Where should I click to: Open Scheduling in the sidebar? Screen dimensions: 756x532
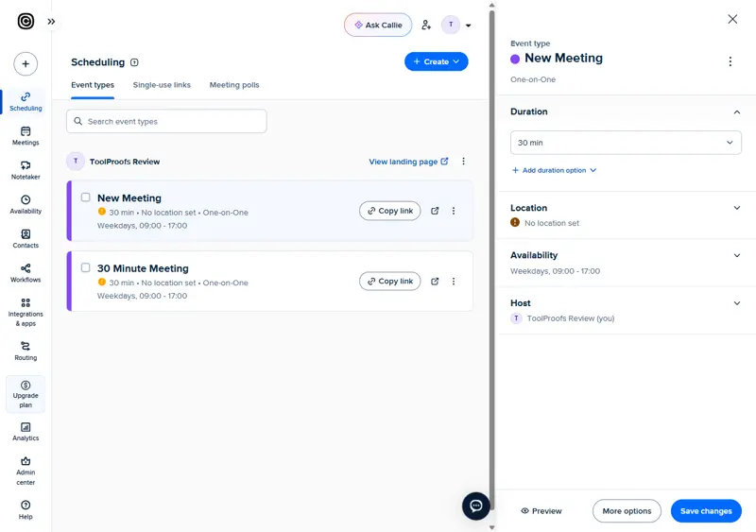pyautogui.click(x=26, y=102)
